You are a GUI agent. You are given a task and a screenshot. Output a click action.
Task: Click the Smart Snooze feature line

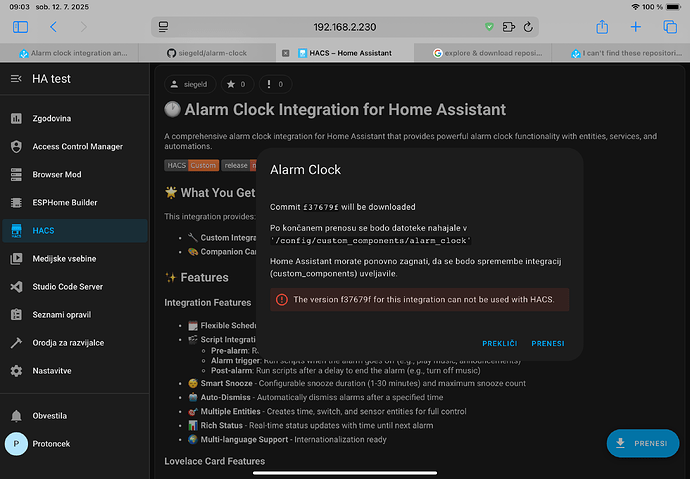(x=357, y=383)
